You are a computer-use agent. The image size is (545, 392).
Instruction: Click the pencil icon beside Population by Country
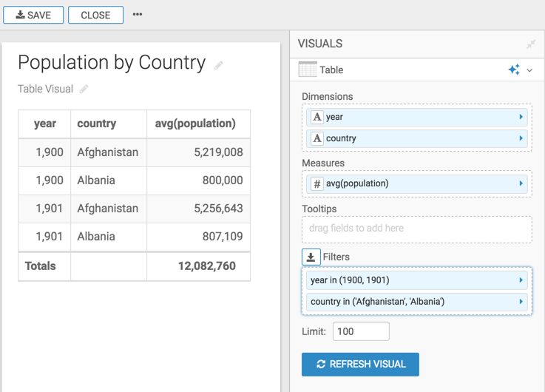(x=218, y=66)
